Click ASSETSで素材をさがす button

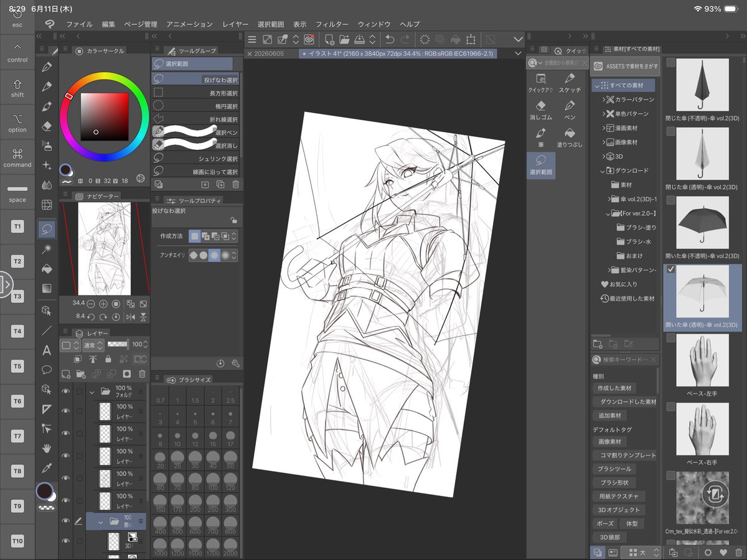(624, 66)
